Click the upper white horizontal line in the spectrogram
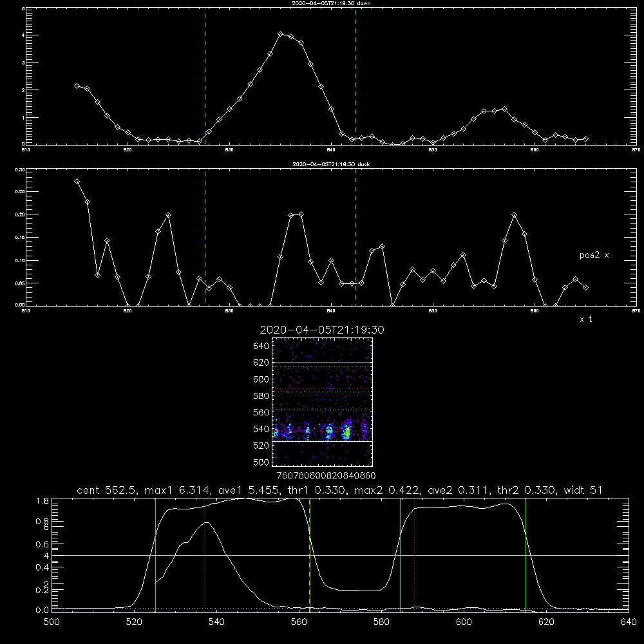The image size is (644, 644). pyautogui.click(x=323, y=363)
